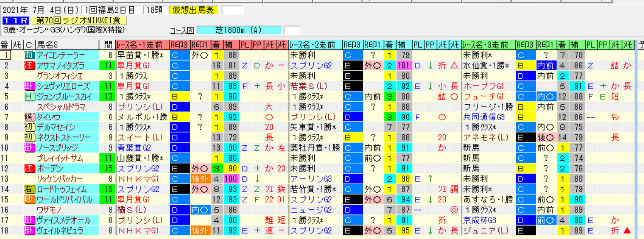Click the empty box beside 芝1800m (A)
644x239 pixels.
[x=292, y=30]
